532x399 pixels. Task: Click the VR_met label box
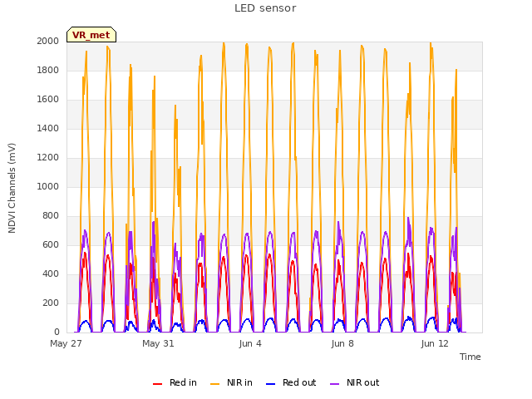click(x=91, y=35)
